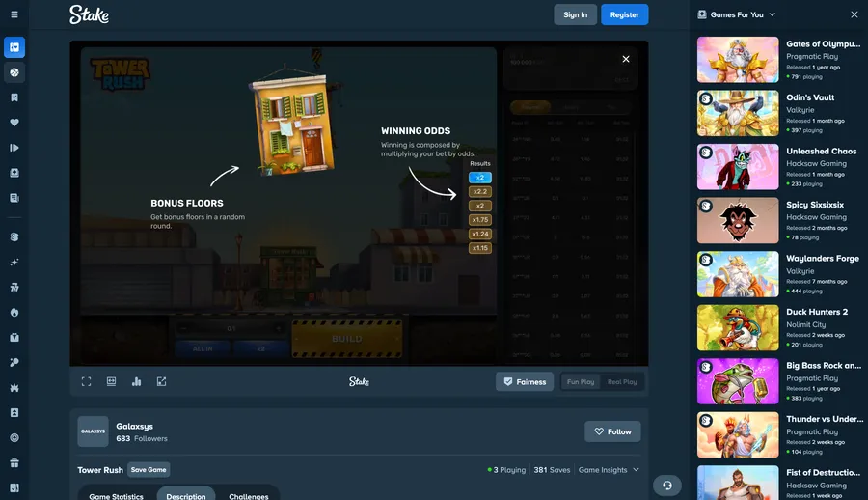Click the Save Game button
868x500 pixels.
(x=149, y=469)
